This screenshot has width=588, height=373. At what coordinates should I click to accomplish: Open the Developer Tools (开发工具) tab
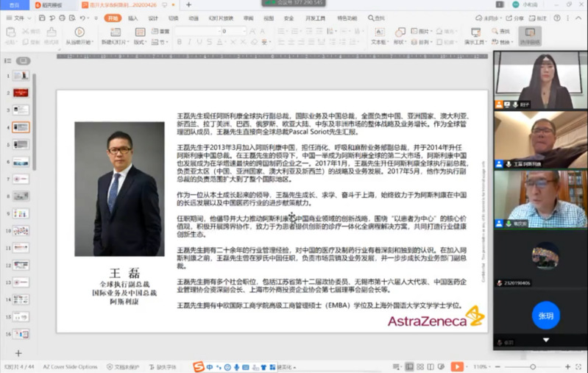pos(315,18)
